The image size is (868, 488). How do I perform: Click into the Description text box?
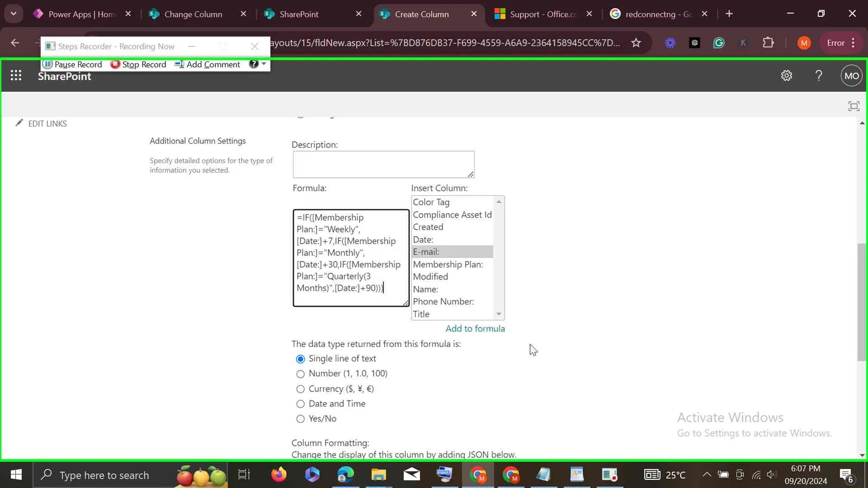pos(384,164)
